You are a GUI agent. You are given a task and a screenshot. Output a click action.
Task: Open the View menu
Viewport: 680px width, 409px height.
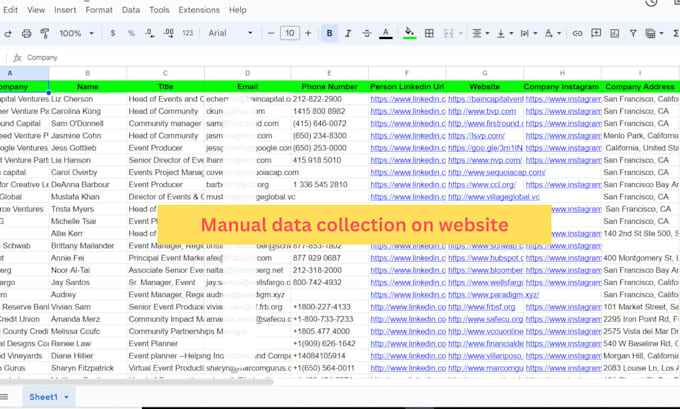(x=36, y=10)
